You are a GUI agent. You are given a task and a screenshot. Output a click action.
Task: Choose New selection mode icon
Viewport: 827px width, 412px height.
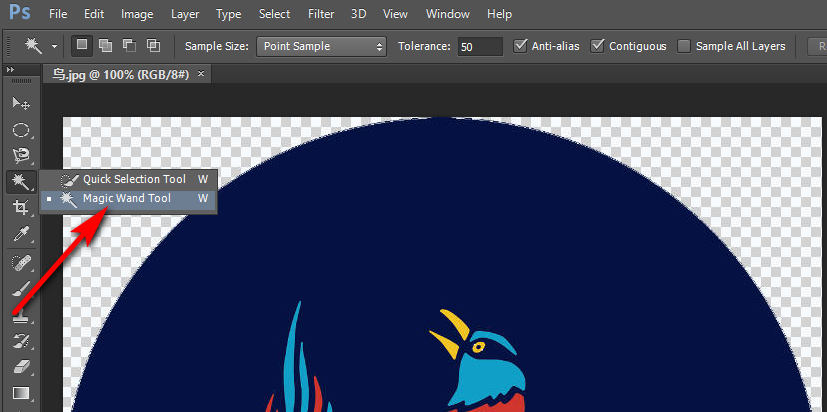(x=82, y=46)
